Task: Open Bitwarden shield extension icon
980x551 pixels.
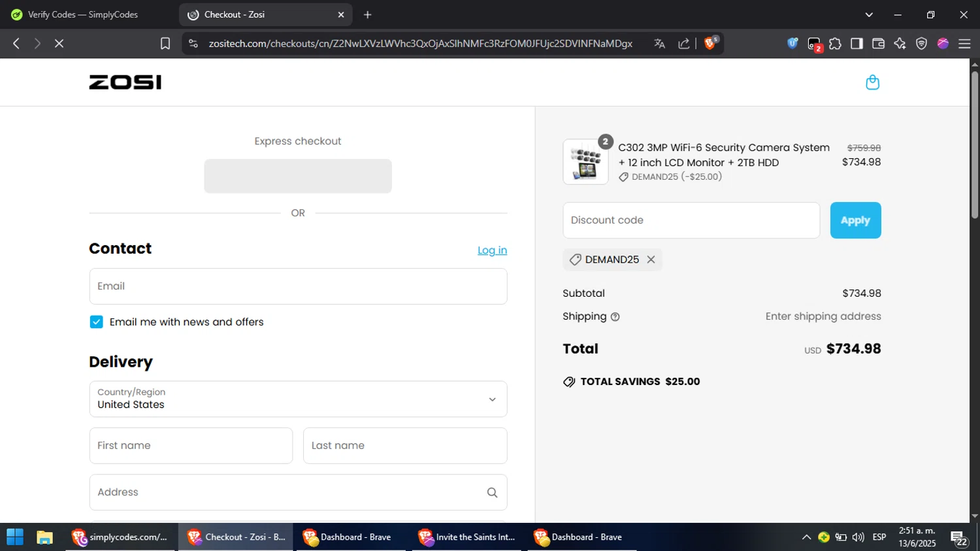Action: pyautogui.click(x=792, y=43)
